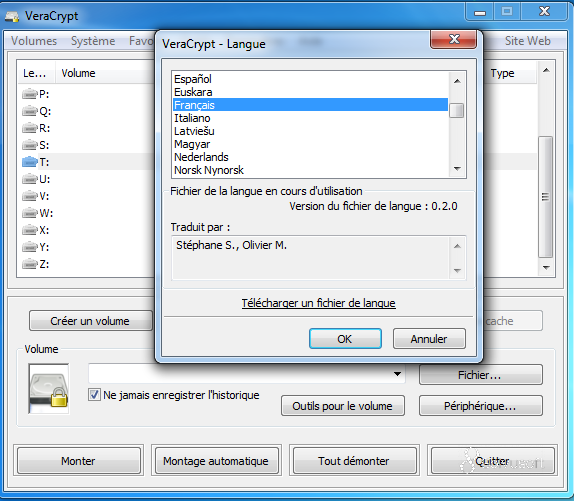
Task: Open the Système menu
Action: [x=93, y=41]
